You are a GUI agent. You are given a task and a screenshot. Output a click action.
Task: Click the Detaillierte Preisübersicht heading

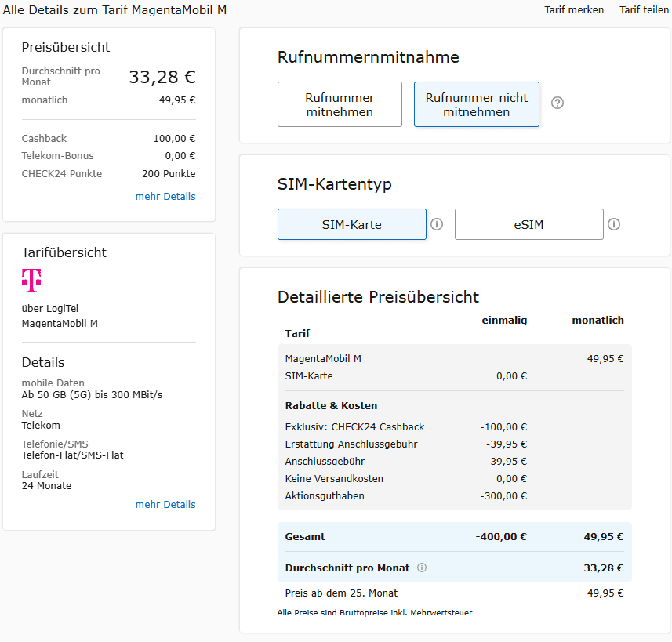tap(378, 296)
